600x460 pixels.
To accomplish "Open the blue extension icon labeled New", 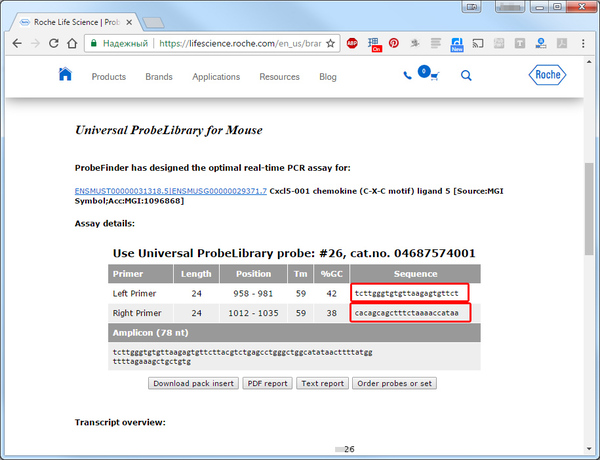I will tap(457, 44).
